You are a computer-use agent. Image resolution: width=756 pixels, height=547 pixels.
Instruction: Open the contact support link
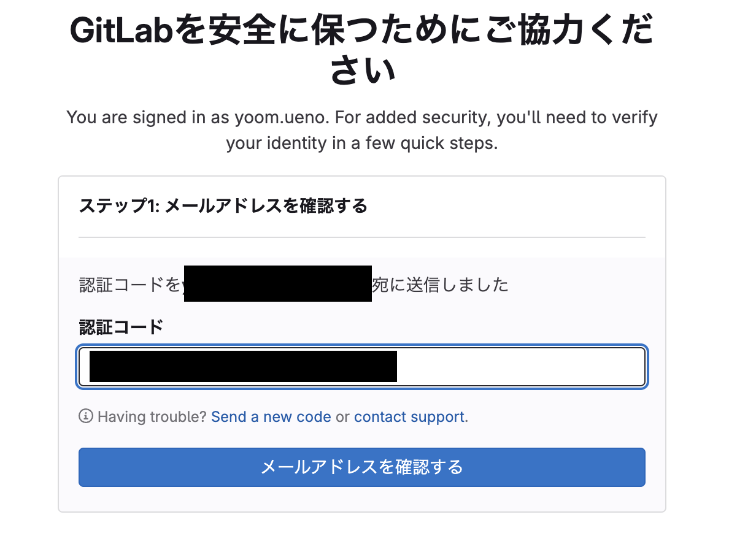click(x=409, y=417)
